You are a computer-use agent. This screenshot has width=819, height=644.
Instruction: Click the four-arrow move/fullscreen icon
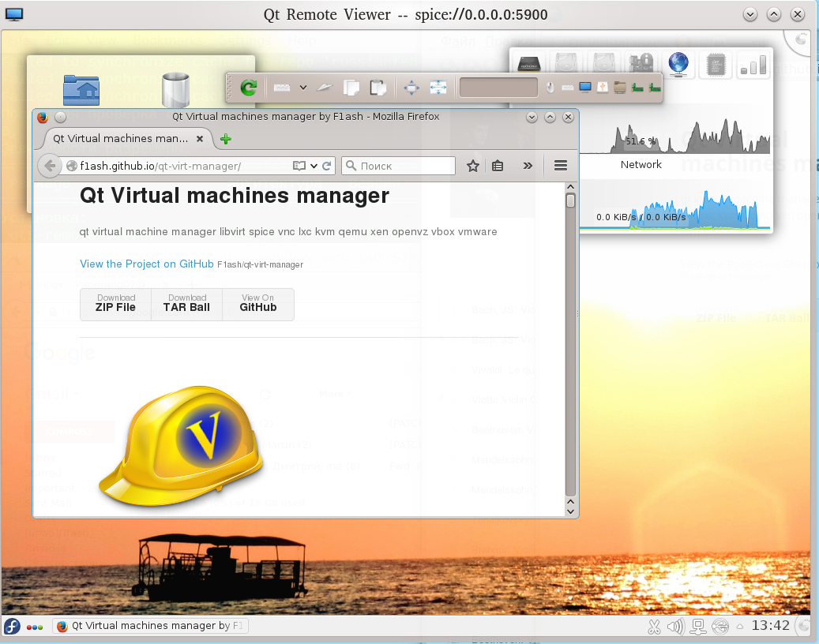tap(411, 88)
